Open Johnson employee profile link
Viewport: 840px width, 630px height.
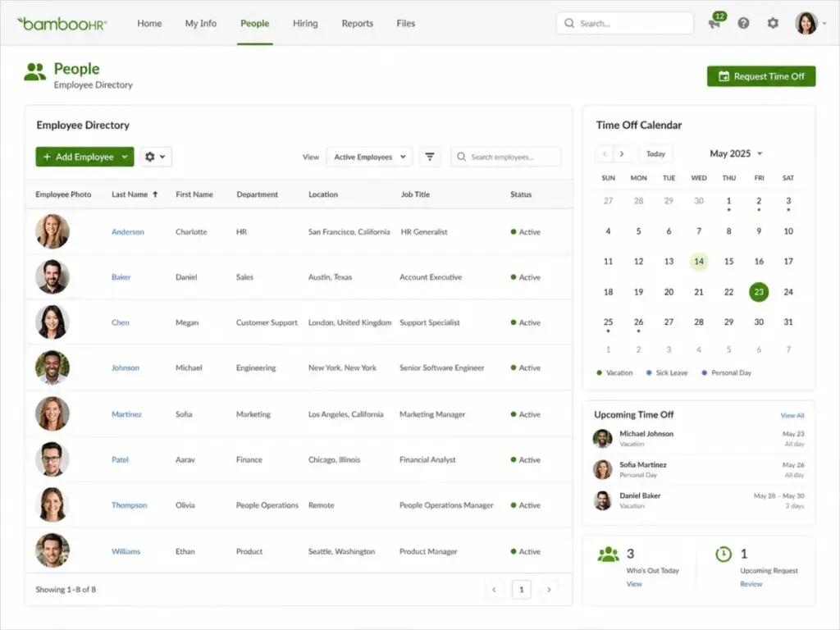[x=126, y=367]
